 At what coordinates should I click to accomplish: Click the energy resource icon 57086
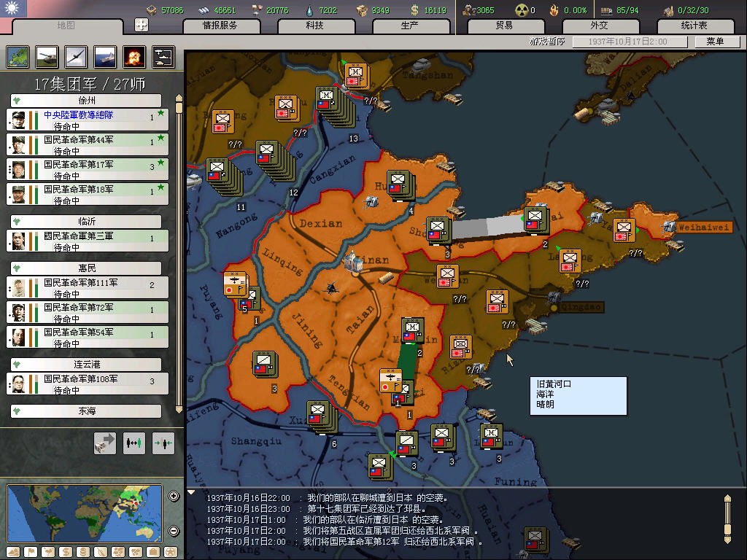point(152,10)
